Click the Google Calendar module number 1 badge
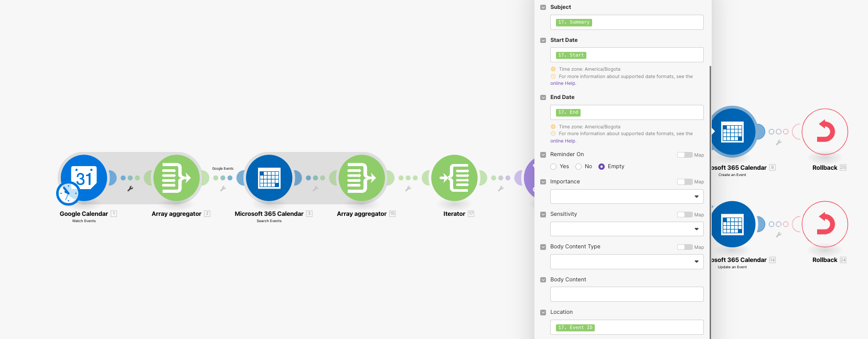868x339 pixels. 114,214
